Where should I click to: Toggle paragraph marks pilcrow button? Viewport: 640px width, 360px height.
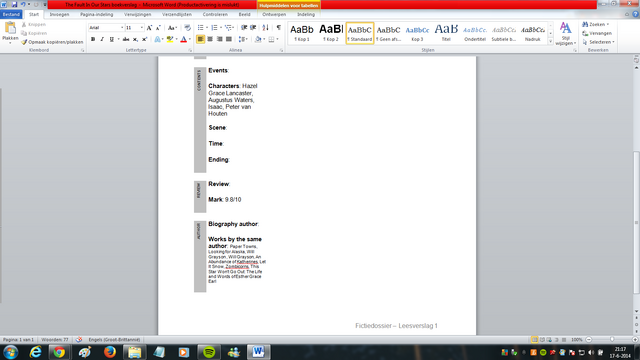[x=279, y=28]
